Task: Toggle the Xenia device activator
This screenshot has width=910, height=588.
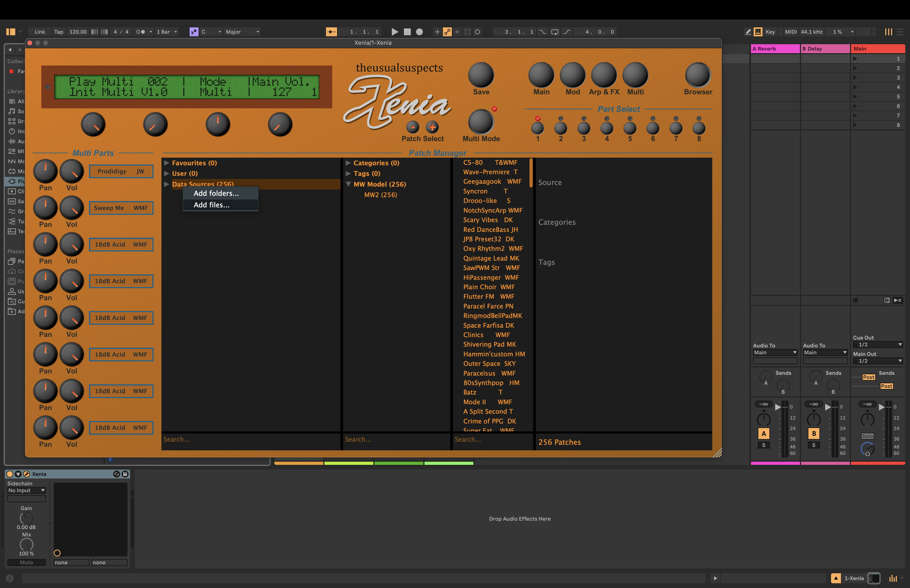Action: tap(10, 474)
